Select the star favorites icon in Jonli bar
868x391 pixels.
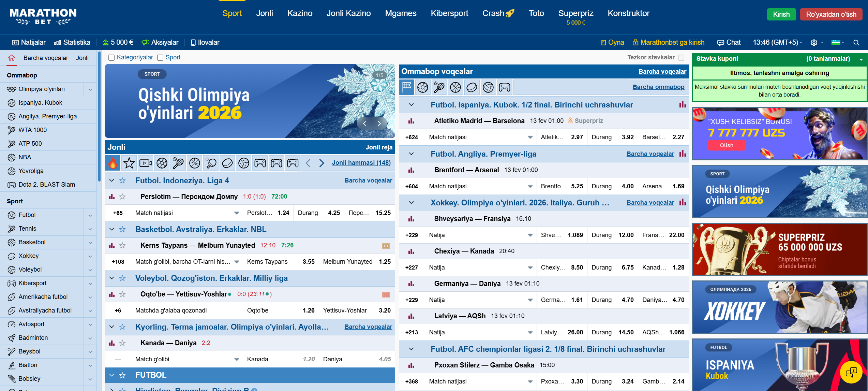click(129, 163)
